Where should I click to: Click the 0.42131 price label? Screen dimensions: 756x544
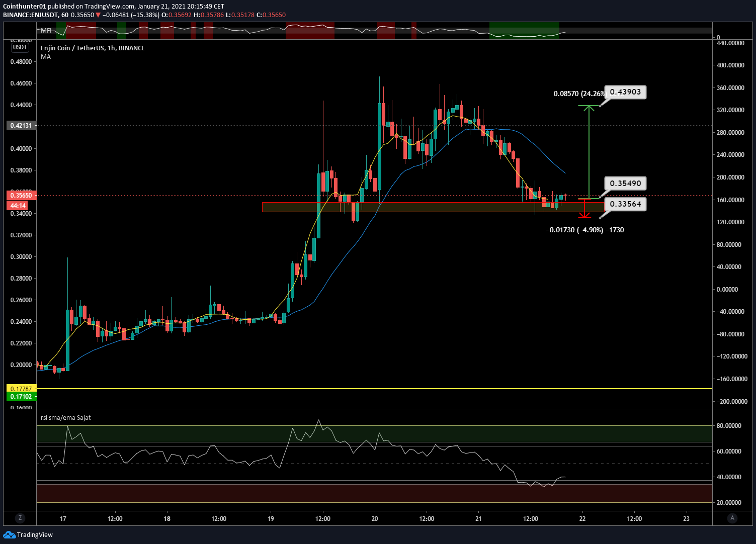click(21, 125)
